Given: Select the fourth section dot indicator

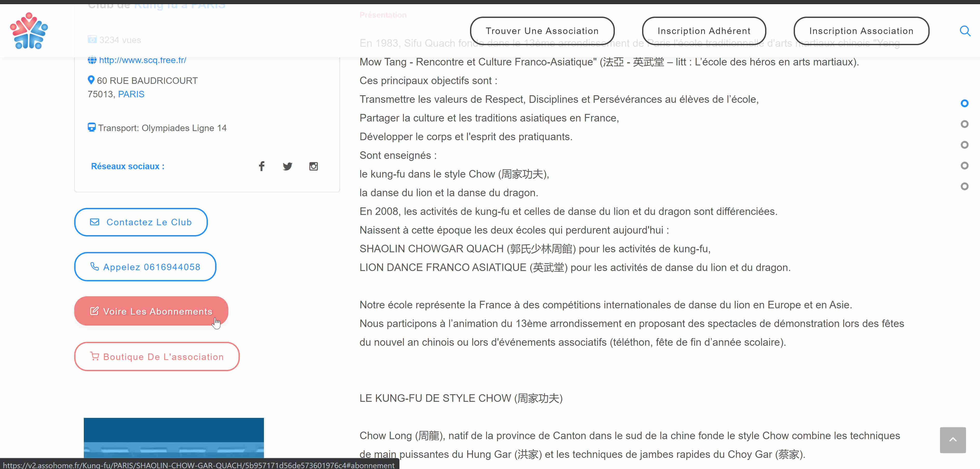Looking at the screenshot, I should (x=964, y=166).
